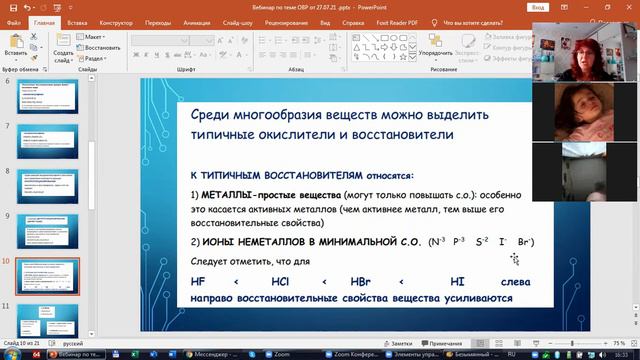Select slide 11 thumbnail

click(x=47, y=321)
